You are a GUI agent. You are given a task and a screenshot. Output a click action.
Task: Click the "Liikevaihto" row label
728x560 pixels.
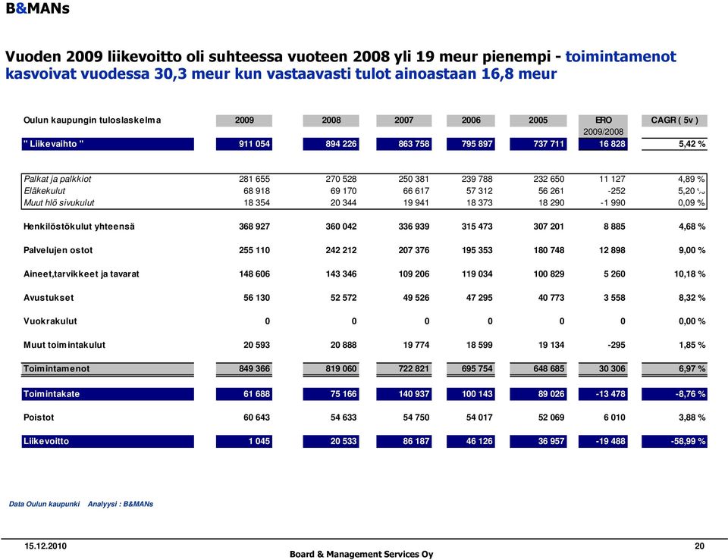pos(108,144)
